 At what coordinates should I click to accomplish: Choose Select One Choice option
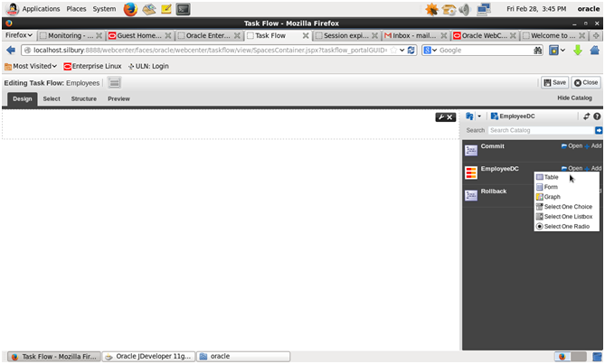[566, 207]
